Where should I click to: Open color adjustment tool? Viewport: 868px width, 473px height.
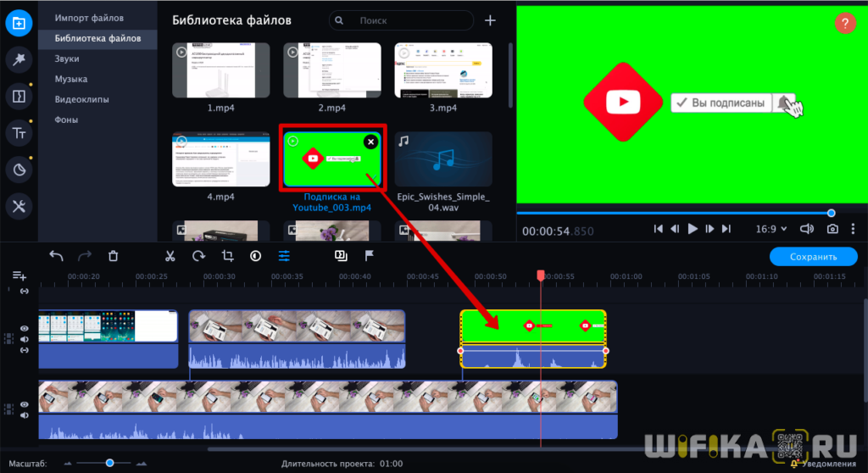point(255,256)
